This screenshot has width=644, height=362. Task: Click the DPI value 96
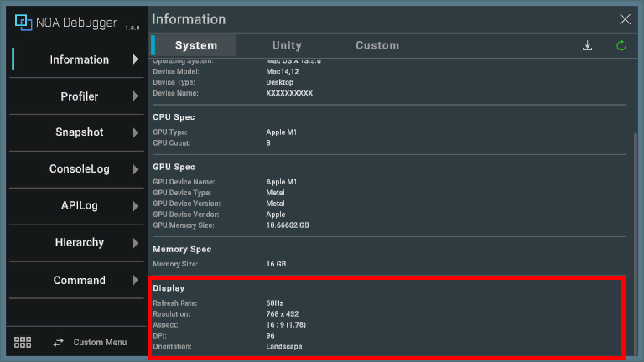[270, 336]
